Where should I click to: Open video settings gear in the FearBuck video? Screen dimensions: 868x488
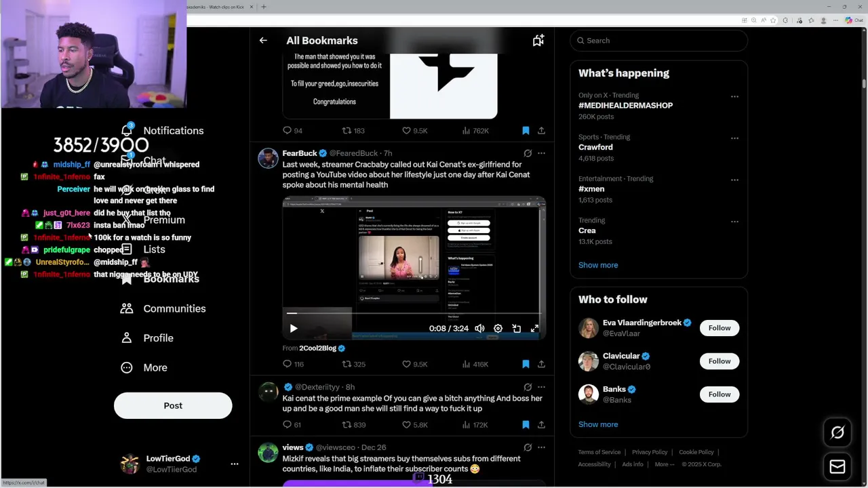point(498,328)
